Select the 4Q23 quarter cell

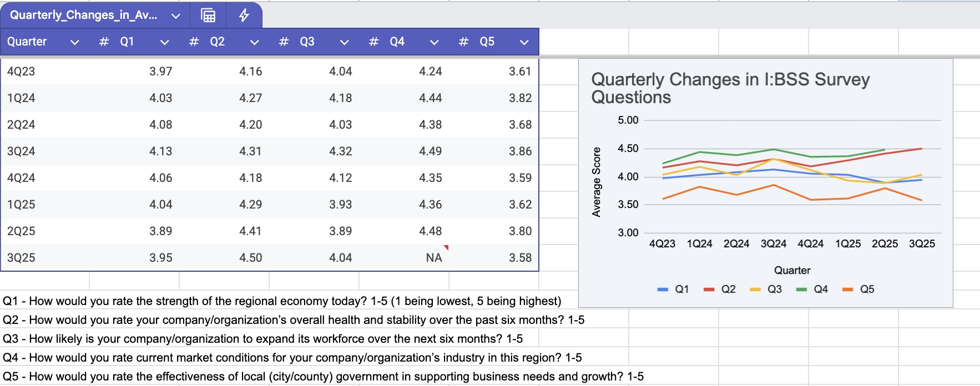point(21,72)
